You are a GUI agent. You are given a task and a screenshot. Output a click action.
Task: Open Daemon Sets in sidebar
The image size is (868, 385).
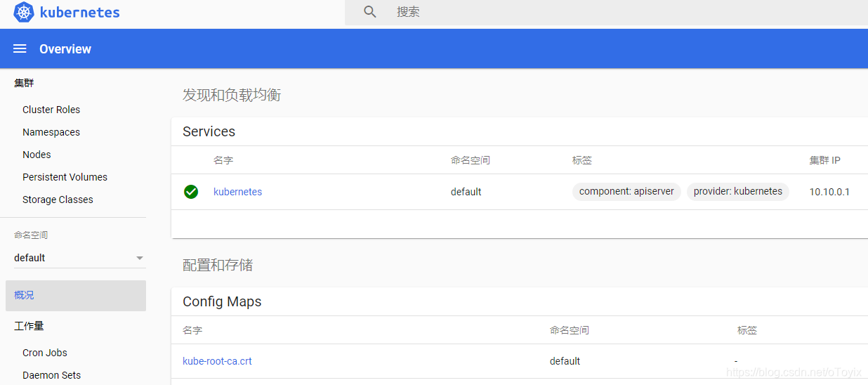coord(51,375)
